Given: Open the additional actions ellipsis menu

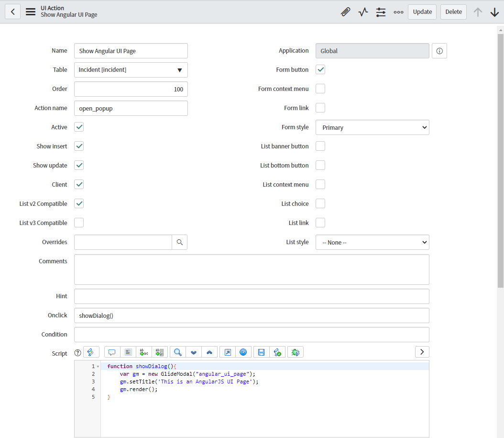Looking at the screenshot, I should click(398, 11).
